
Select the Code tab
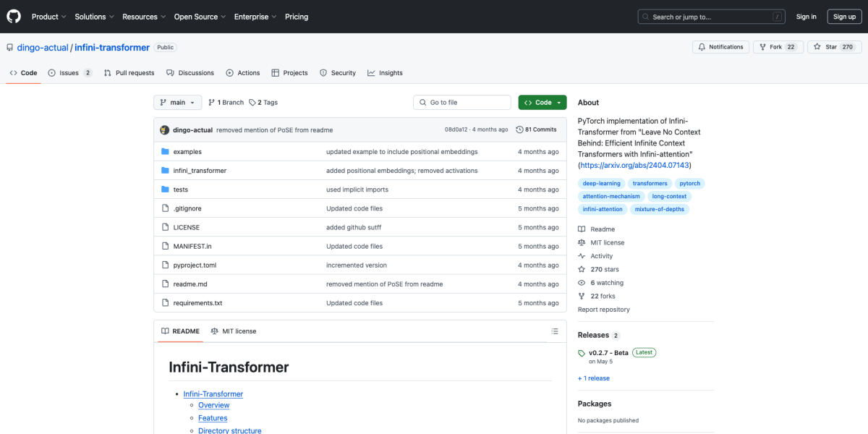23,73
